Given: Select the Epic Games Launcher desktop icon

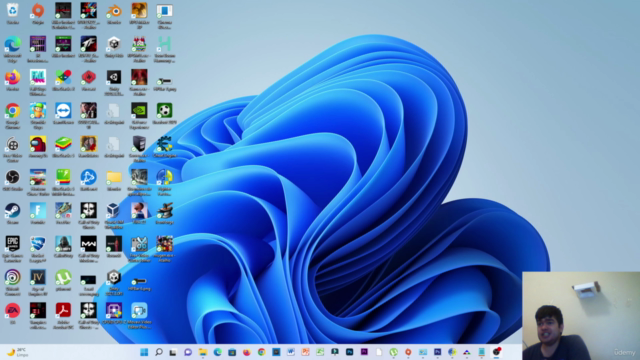Looking at the screenshot, I should (x=13, y=249).
